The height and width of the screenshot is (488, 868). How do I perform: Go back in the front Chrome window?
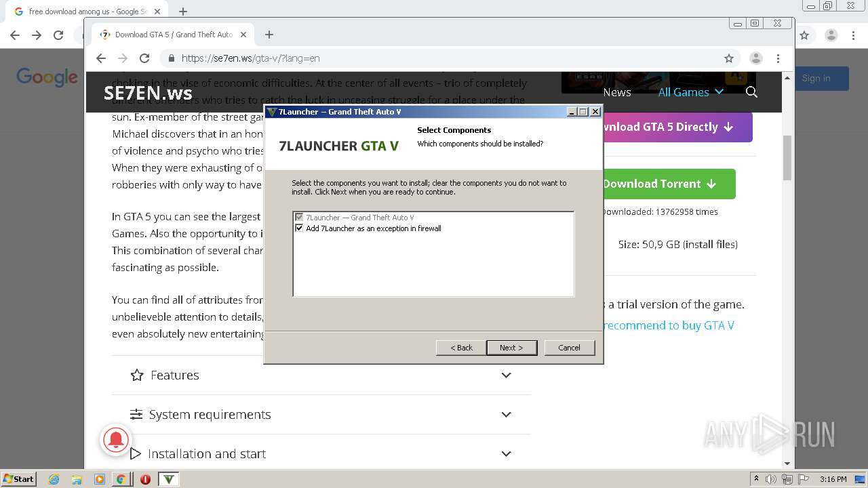tap(101, 58)
